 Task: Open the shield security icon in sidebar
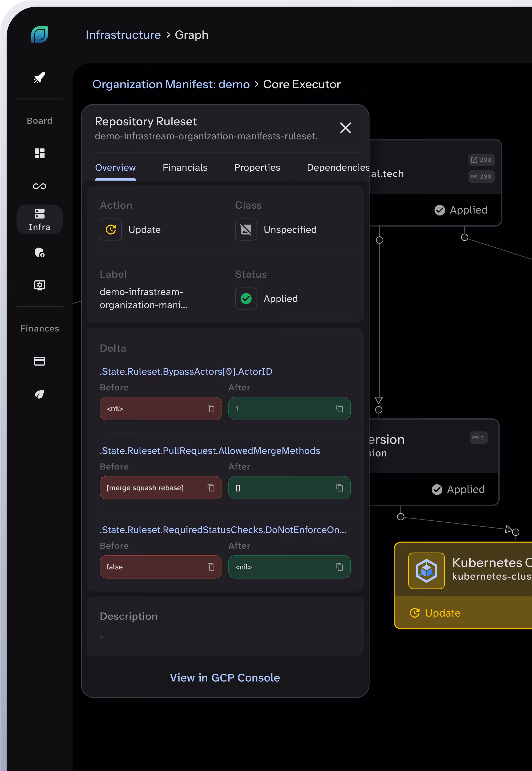coord(39,253)
